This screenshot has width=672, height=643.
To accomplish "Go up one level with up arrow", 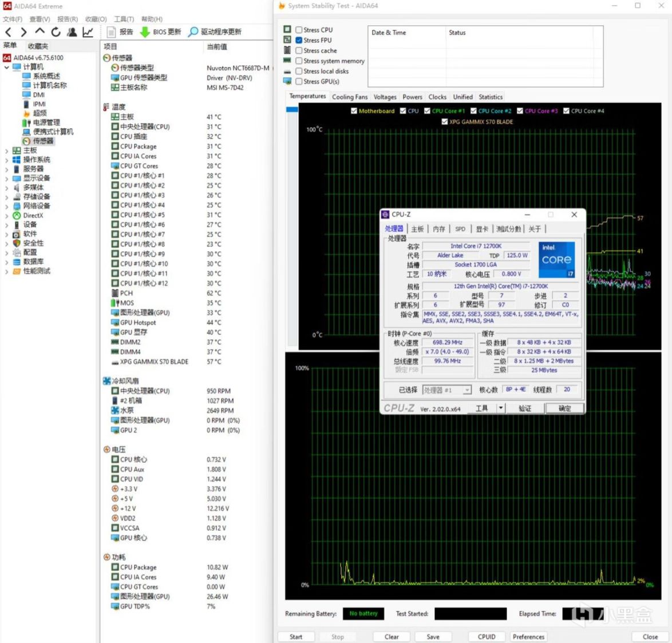I will point(39,32).
